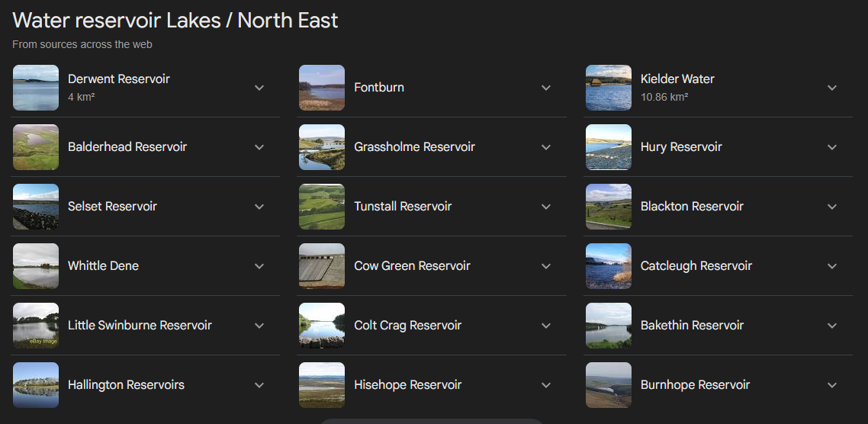Expand Balderhead Reservoir details arrow
The image size is (868, 424).
tap(259, 147)
